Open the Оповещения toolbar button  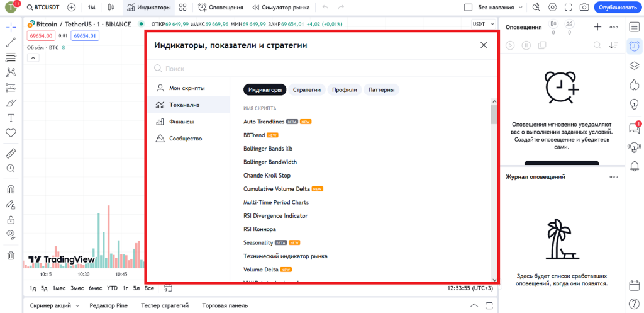[221, 8]
